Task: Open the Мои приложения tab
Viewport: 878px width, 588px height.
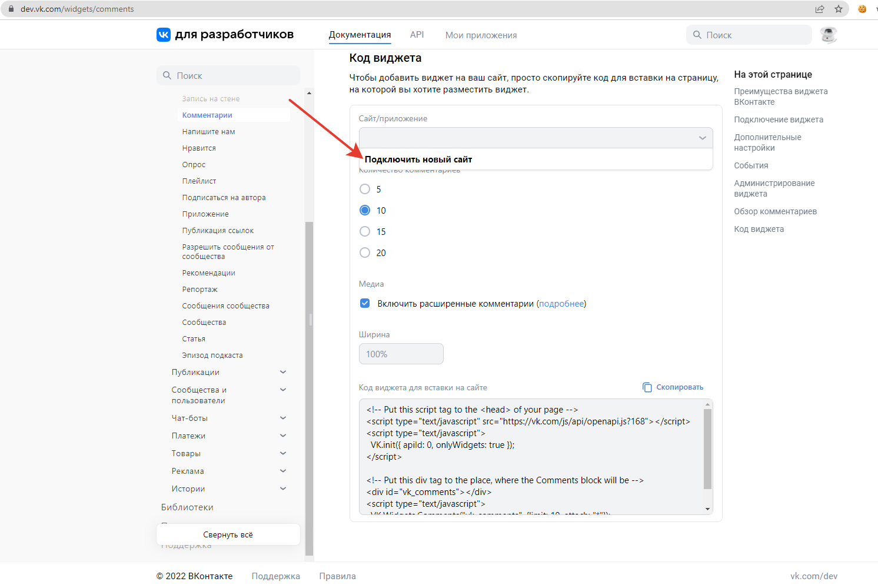Action: click(x=481, y=35)
